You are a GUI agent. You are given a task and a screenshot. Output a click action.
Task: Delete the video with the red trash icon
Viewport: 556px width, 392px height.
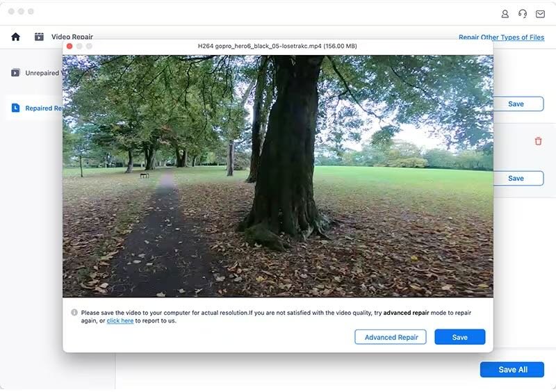[x=538, y=141]
